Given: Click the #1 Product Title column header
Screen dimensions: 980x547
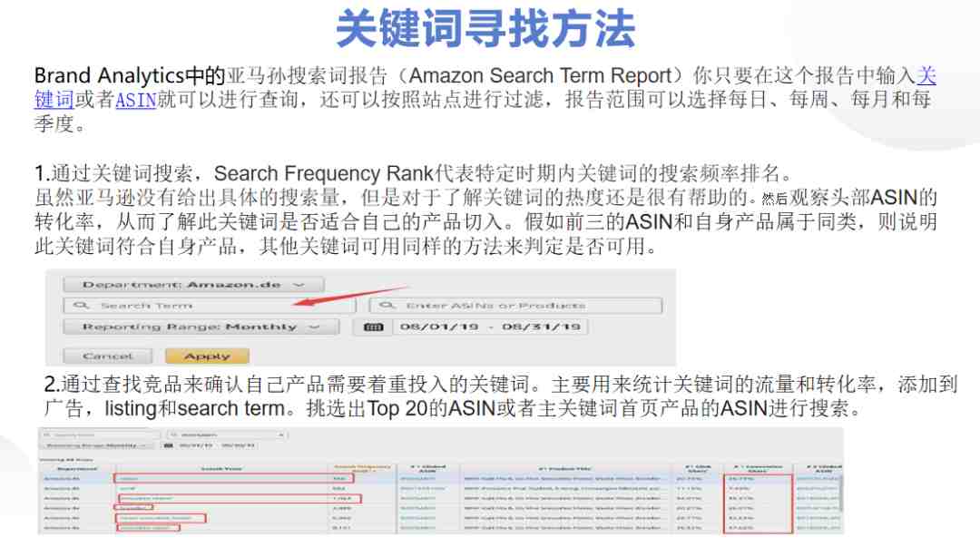Looking at the screenshot, I should (565, 468).
